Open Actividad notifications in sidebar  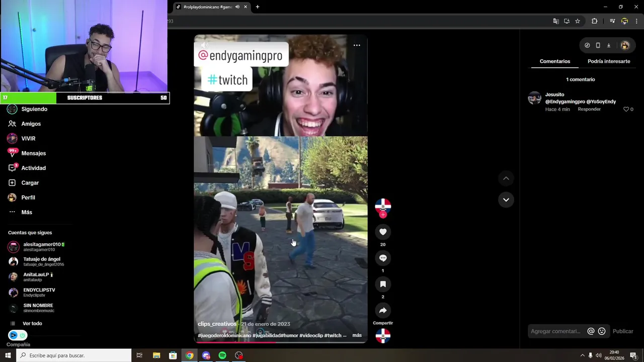coord(27,168)
